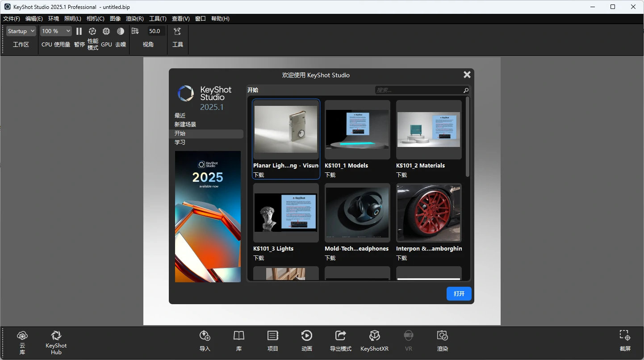Open the 工具(T) menu
The width and height of the screenshot is (644, 360).
[158, 19]
